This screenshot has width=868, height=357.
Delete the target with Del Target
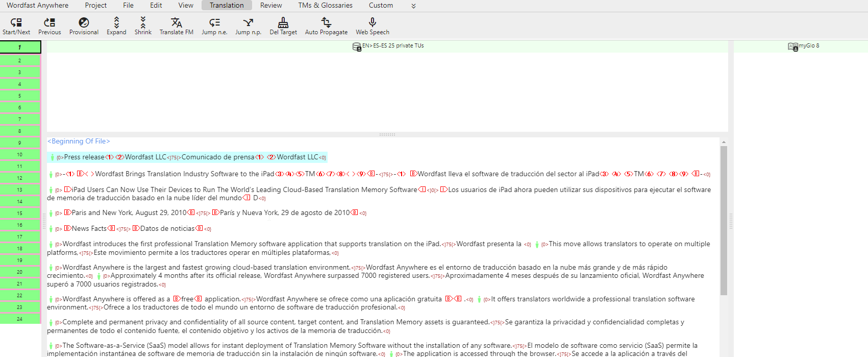pos(283,22)
